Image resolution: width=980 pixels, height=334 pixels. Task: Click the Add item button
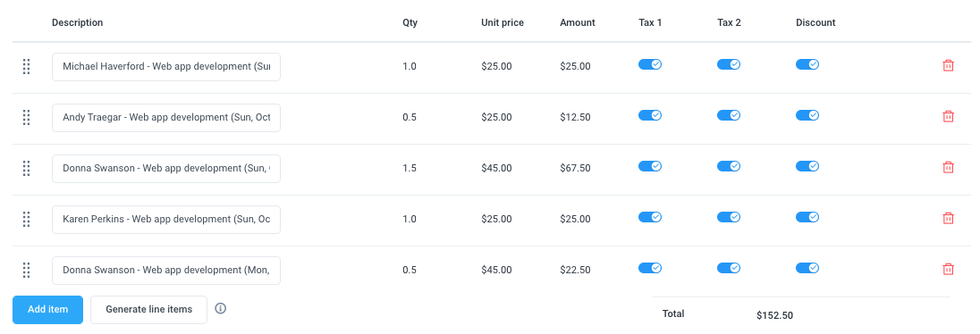(47, 310)
